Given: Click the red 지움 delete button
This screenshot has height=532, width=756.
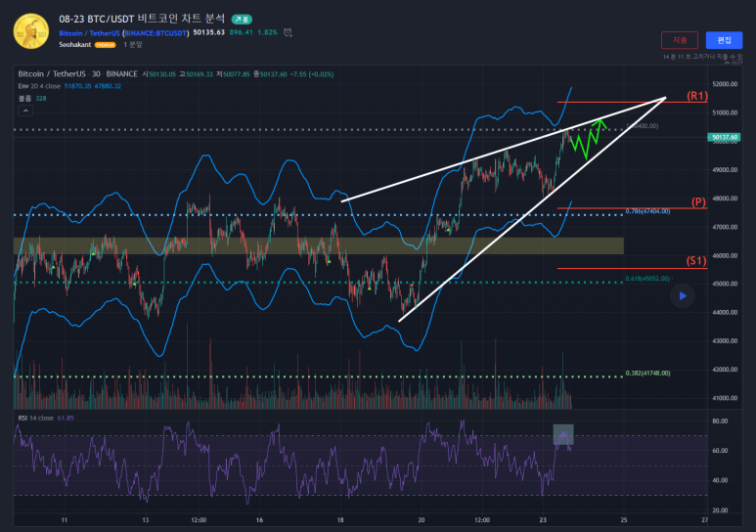Looking at the screenshot, I should tap(679, 40).
